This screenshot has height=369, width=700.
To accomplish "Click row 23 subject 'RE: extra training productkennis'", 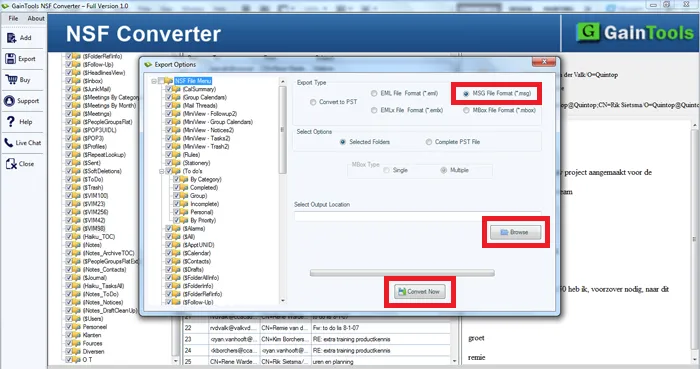I will (351, 340).
